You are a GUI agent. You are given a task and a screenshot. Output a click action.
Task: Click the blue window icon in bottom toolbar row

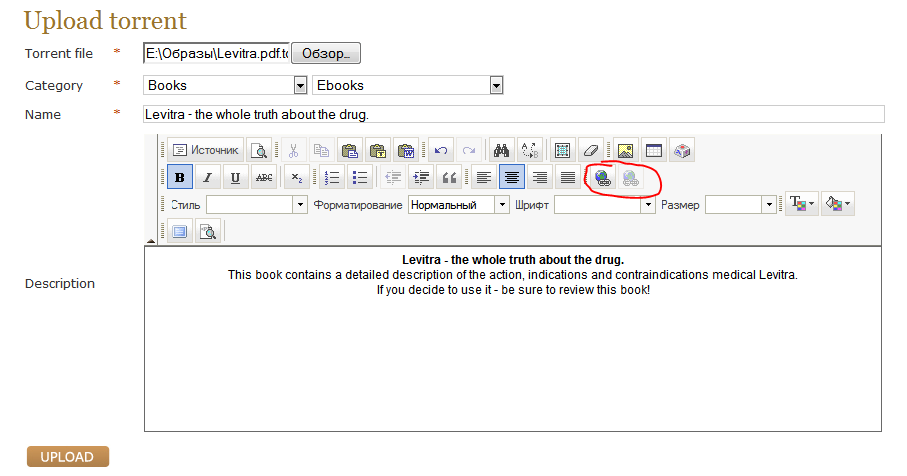point(180,231)
